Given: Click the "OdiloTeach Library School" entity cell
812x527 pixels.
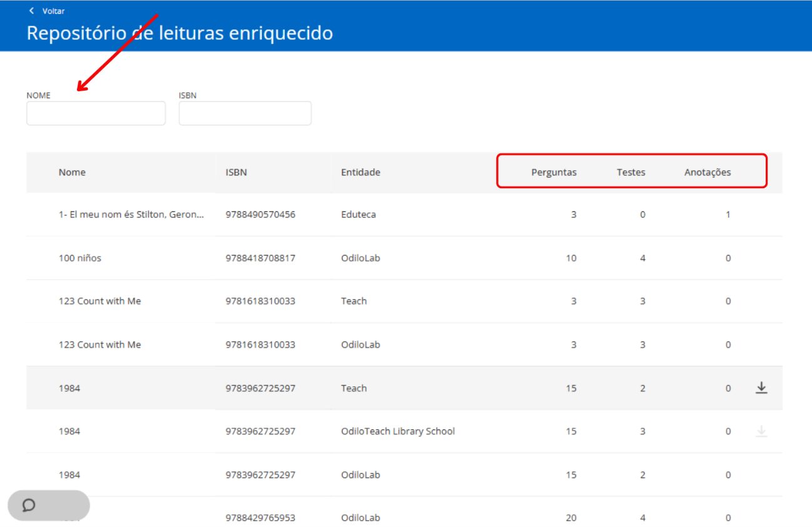Looking at the screenshot, I should (x=398, y=431).
